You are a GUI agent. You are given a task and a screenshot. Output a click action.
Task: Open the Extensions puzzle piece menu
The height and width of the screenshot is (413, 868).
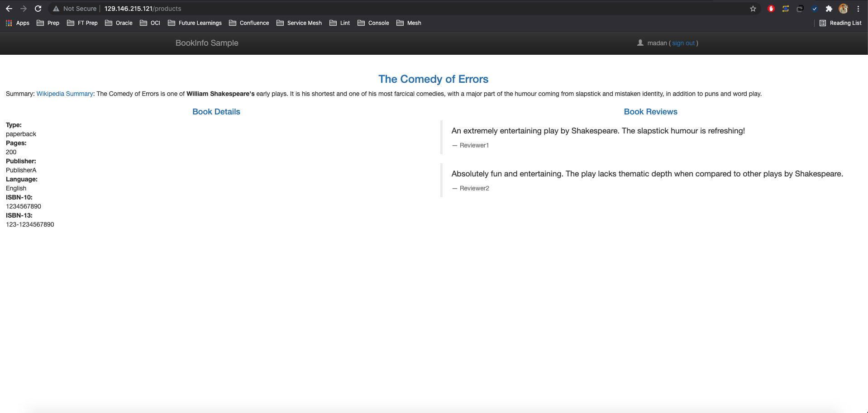829,9
